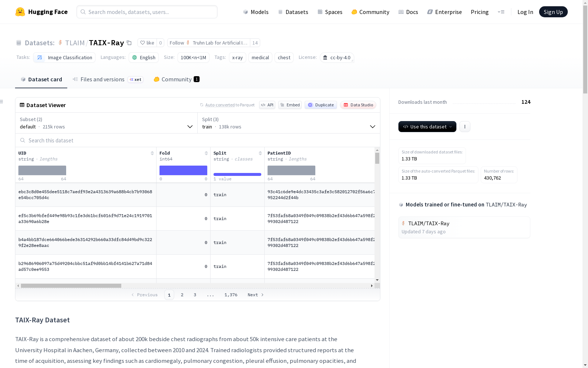Click the Image Classification task icon

[40, 57]
